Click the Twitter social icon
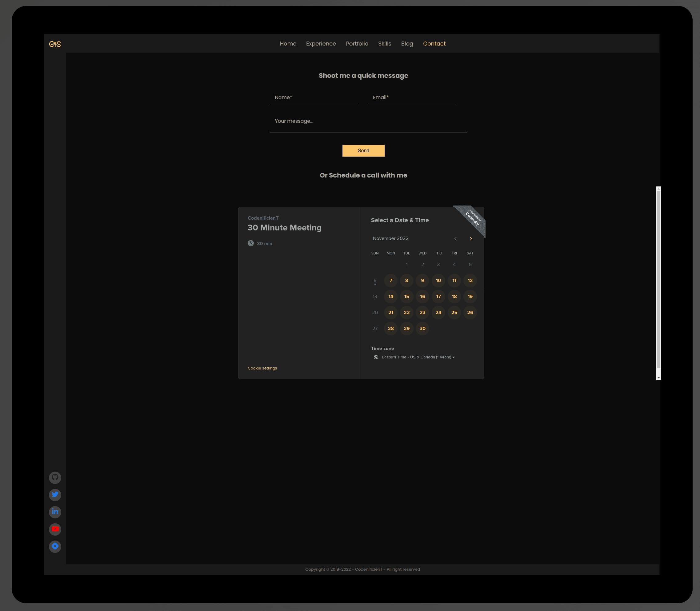The width and height of the screenshot is (700, 611). [x=55, y=495]
